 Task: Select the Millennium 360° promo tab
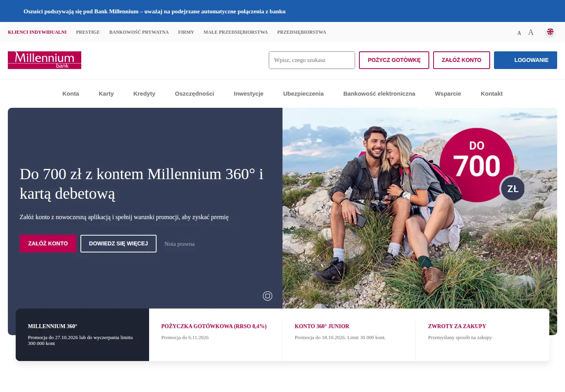82,335
